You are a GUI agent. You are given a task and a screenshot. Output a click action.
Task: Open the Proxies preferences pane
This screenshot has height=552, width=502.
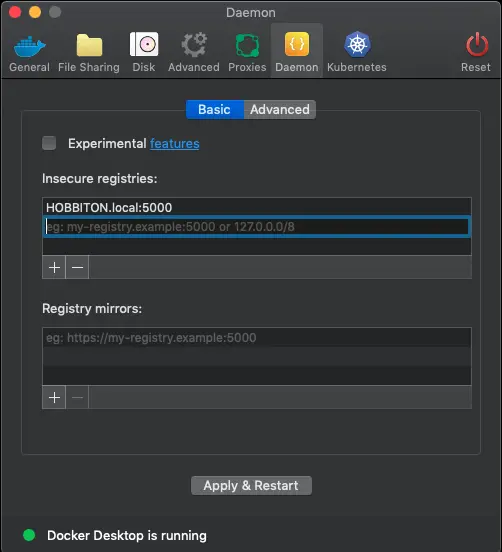pos(247,53)
